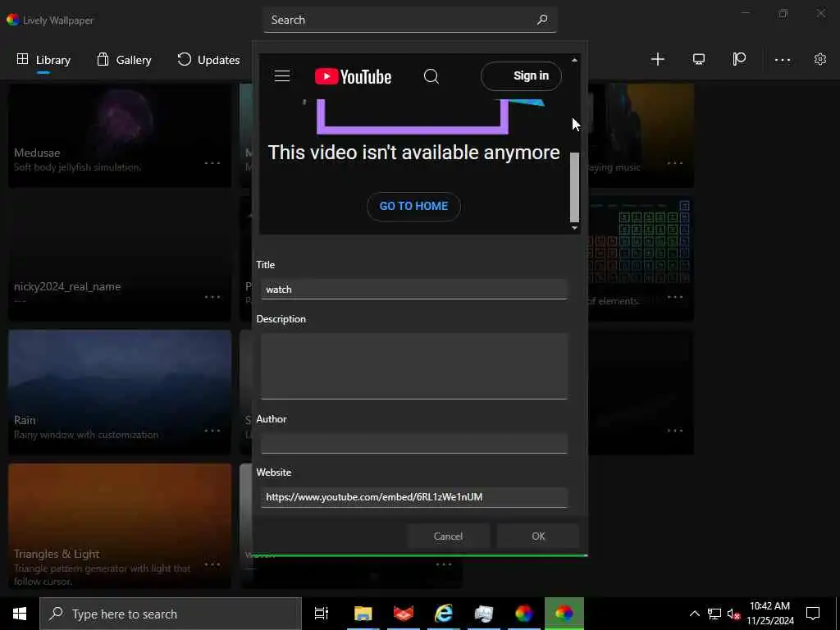Click the network tray icon

point(714,614)
